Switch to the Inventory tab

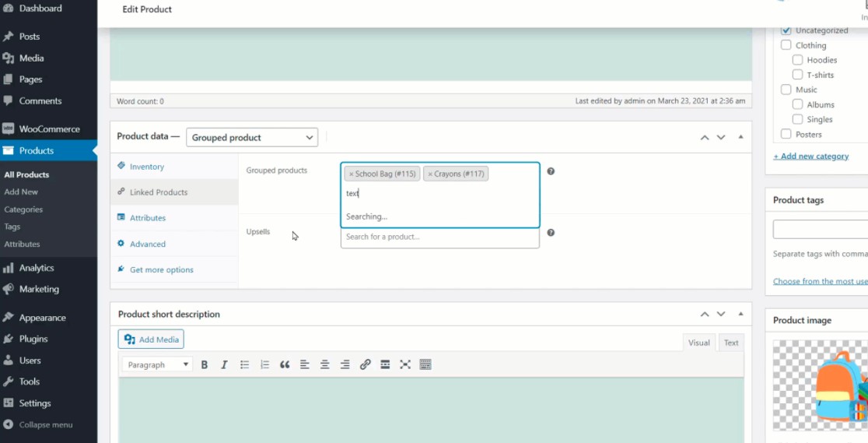coord(146,167)
